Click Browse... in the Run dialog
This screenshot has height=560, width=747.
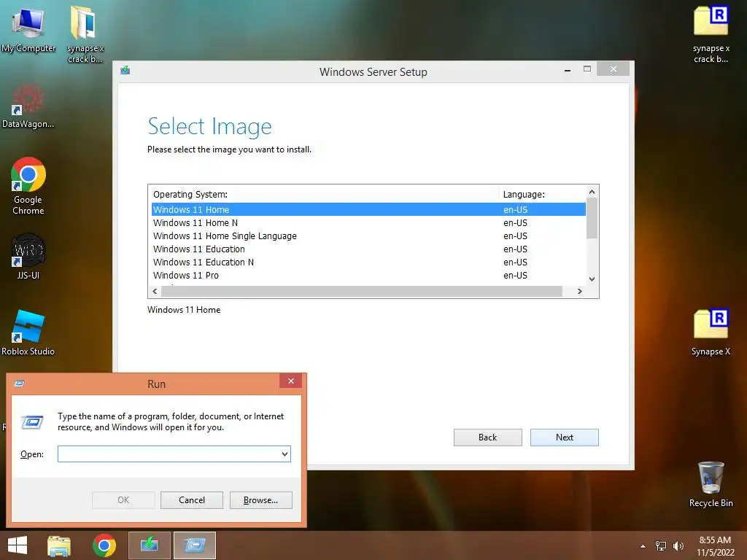click(260, 500)
